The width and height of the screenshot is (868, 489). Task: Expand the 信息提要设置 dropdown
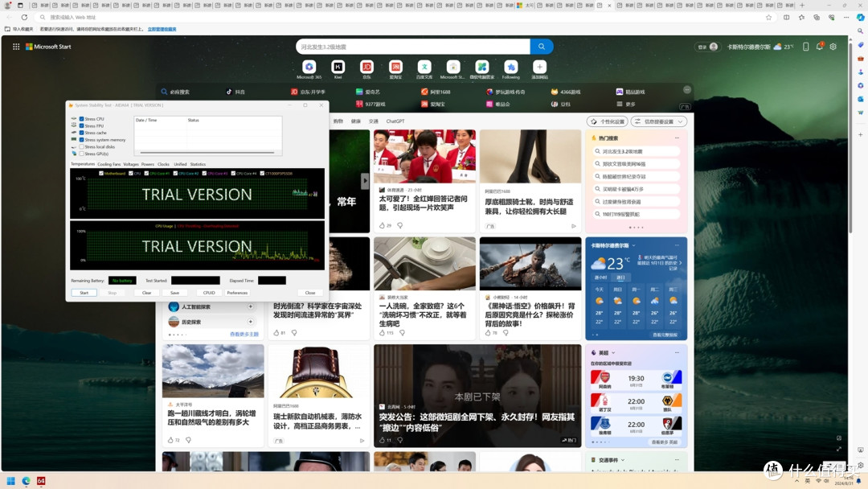pyautogui.click(x=659, y=121)
